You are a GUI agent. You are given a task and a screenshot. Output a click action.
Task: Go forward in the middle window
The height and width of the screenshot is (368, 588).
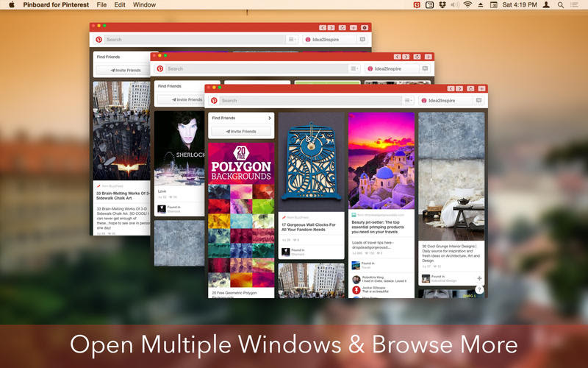[406, 57]
